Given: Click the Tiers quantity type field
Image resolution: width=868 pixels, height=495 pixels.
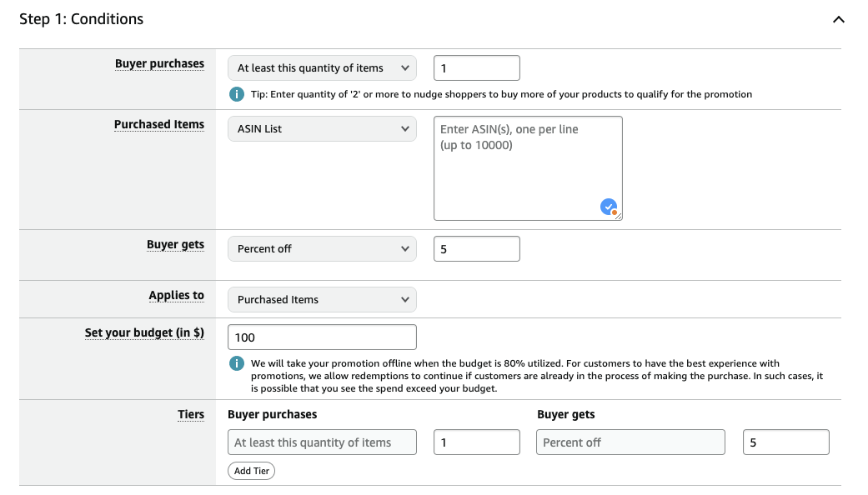Looking at the screenshot, I should 321,442.
